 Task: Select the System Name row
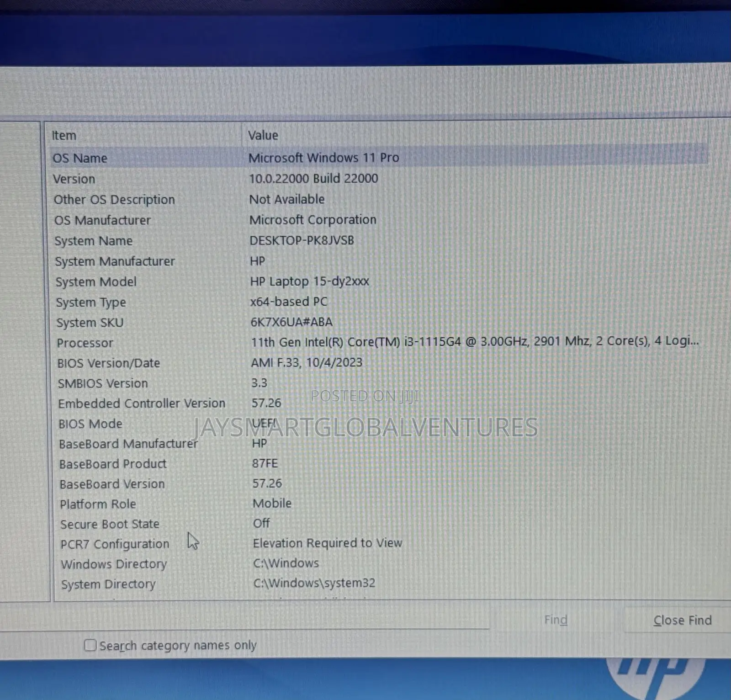click(x=378, y=240)
